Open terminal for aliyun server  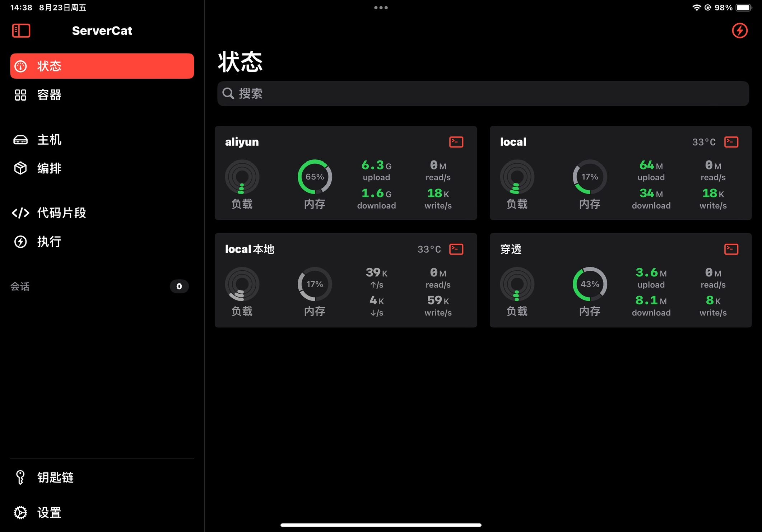[456, 142]
